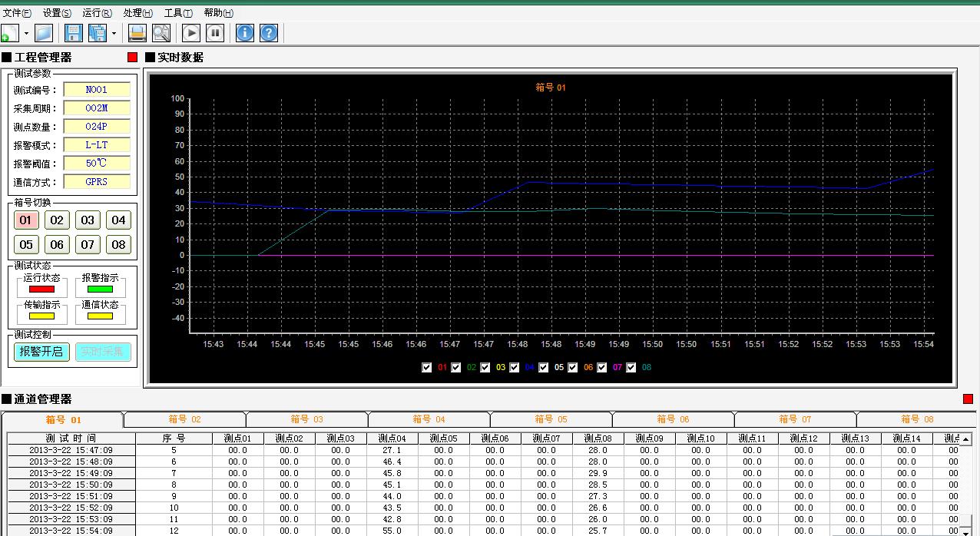Click the printer icon in toolbar
The height and width of the screenshot is (536, 980).
(x=137, y=33)
